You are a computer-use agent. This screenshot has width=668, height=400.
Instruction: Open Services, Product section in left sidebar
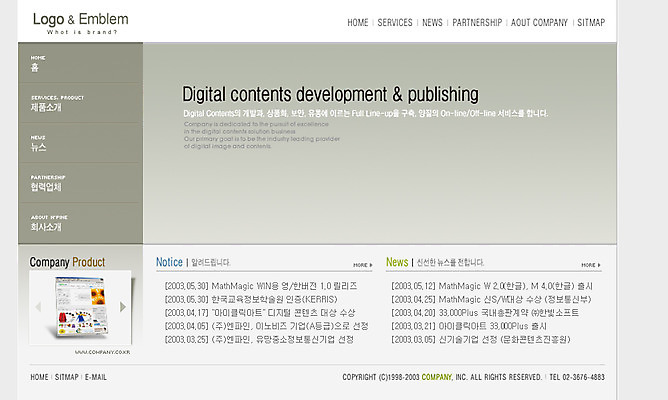(x=80, y=103)
